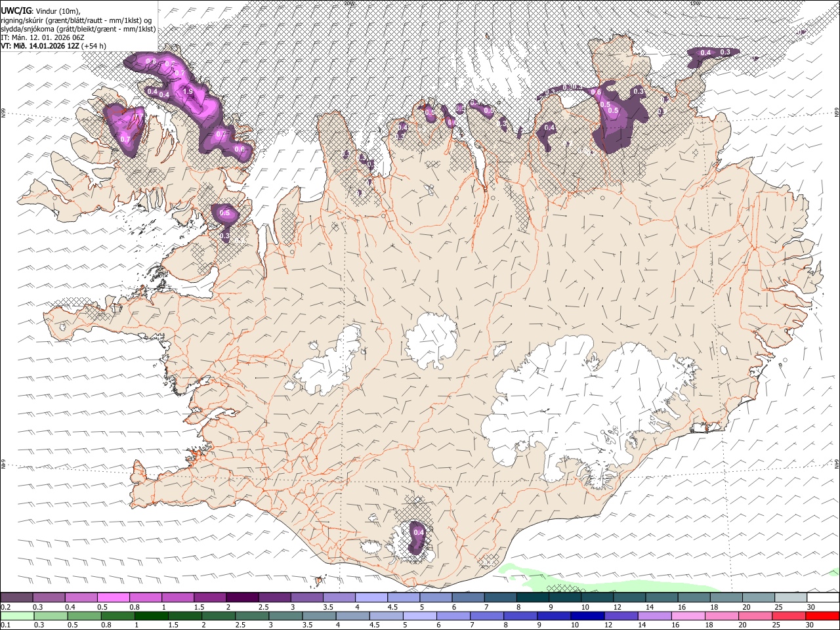
Task: Select the dark teal snow swatch between 8 and 9
Action: click(x=531, y=597)
